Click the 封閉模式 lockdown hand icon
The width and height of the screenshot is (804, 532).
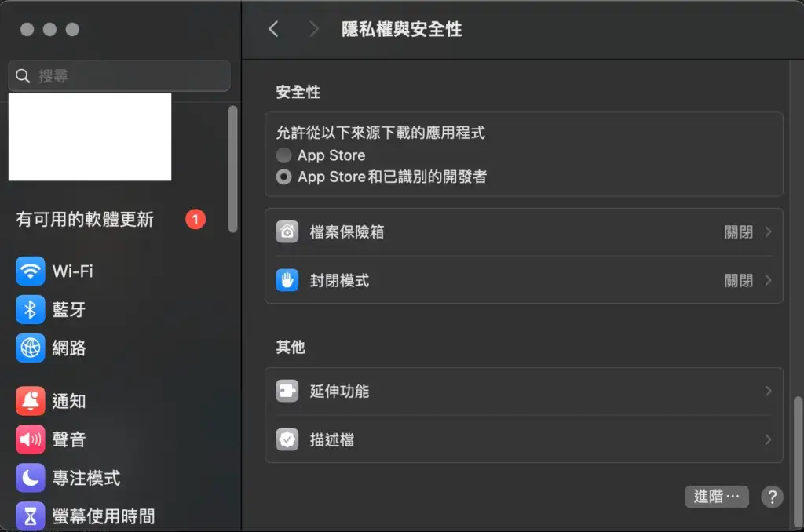coord(287,280)
